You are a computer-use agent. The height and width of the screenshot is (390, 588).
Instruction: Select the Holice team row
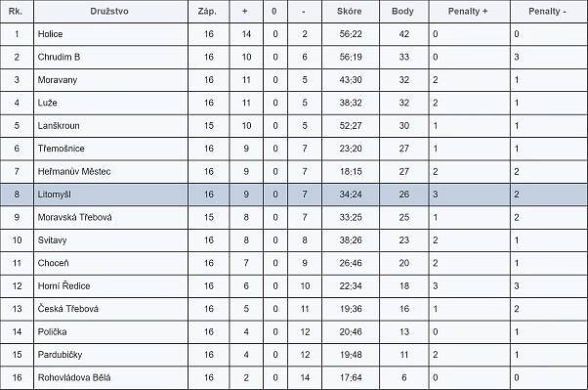294,34
